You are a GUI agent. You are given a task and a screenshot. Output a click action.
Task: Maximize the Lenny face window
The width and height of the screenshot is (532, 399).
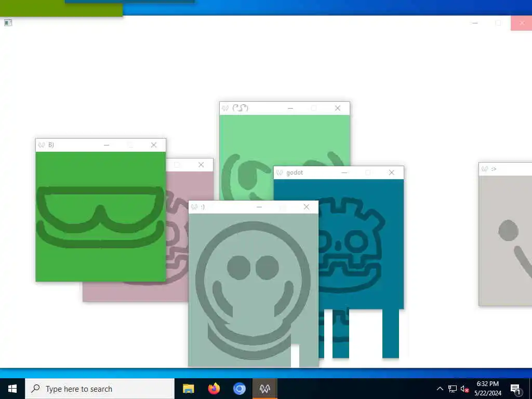pyautogui.click(x=314, y=108)
